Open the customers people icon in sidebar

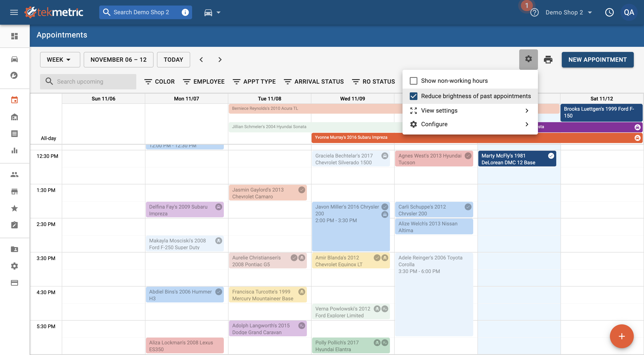click(x=14, y=175)
